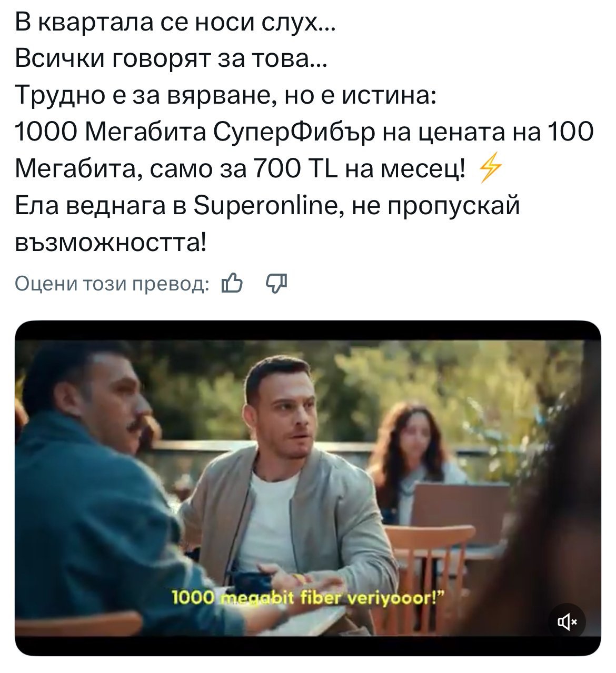Viewport: 616px width, 673px height.
Task: Click the '1000 megabit fiber veriyooor!' subtitle
Action: [310, 598]
